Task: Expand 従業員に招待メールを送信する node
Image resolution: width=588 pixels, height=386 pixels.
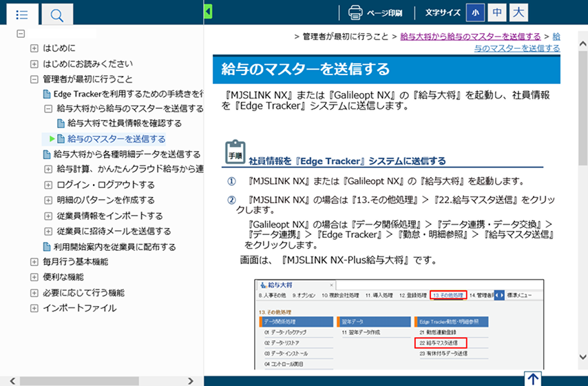Action: [x=48, y=232]
